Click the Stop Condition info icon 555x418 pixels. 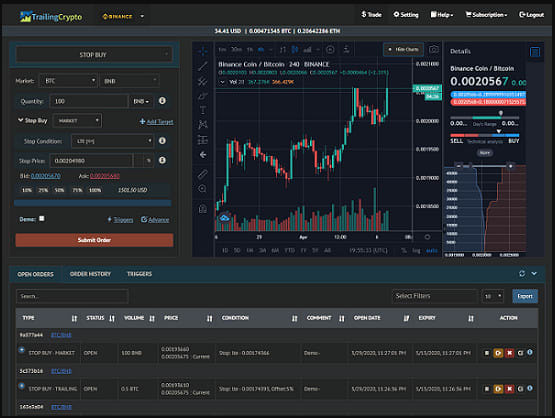(162, 141)
